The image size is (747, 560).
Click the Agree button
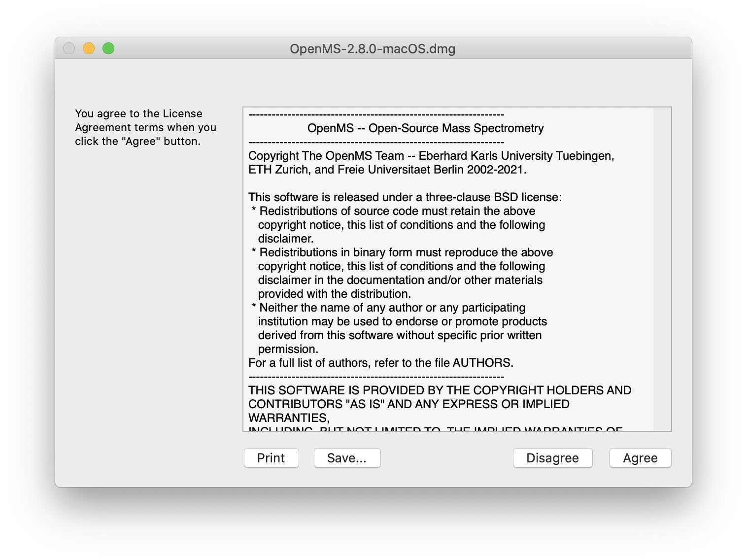pyautogui.click(x=640, y=458)
